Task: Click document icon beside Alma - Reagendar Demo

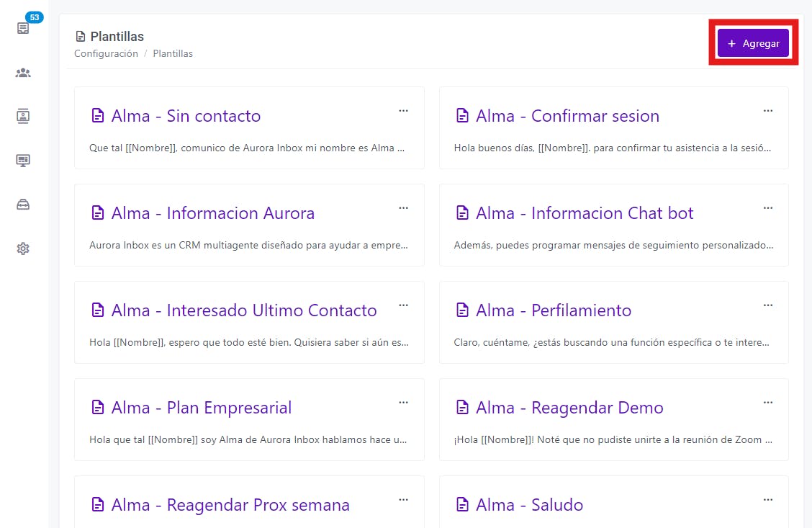Action: (x=462, y=407)
